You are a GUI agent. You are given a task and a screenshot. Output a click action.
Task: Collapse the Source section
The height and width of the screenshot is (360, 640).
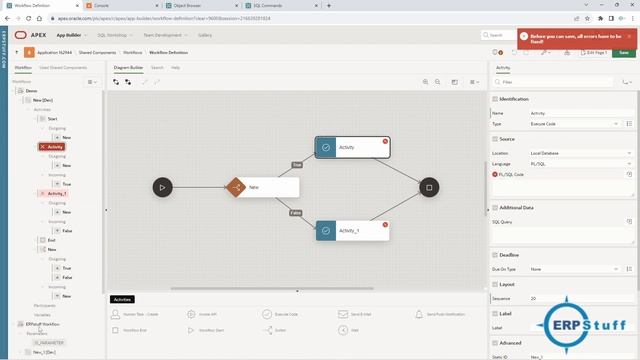[x=495, y=139]
